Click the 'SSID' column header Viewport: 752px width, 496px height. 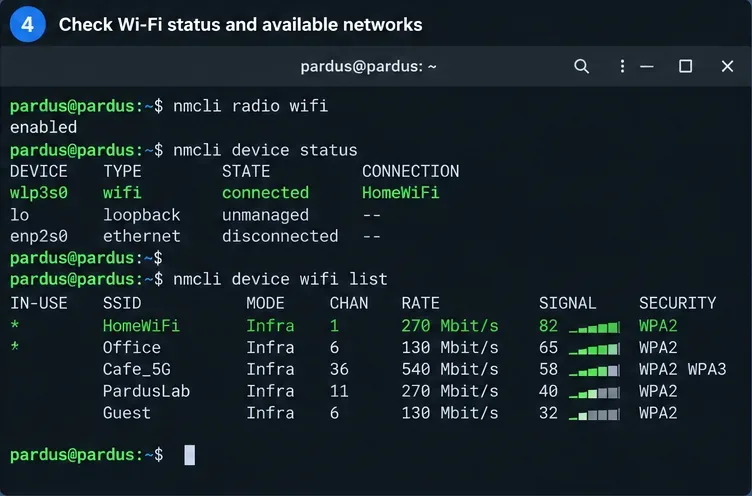pos(122,303)
